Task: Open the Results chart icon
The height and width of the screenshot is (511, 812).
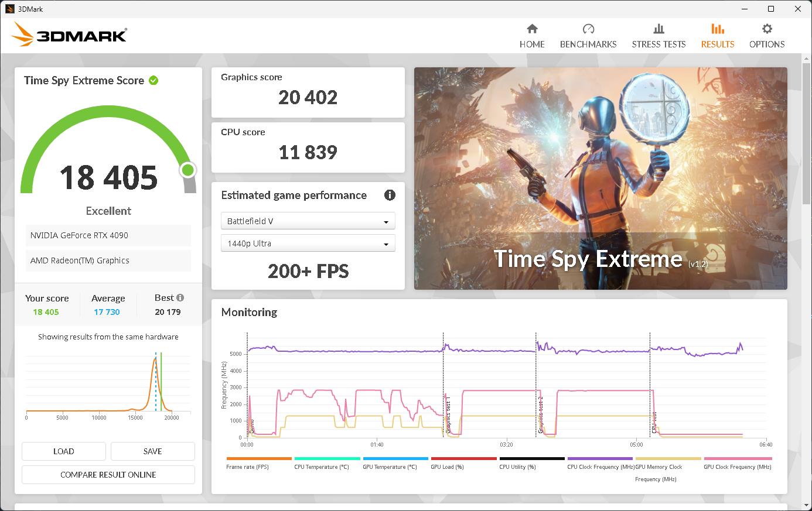Action: point(718,29)
